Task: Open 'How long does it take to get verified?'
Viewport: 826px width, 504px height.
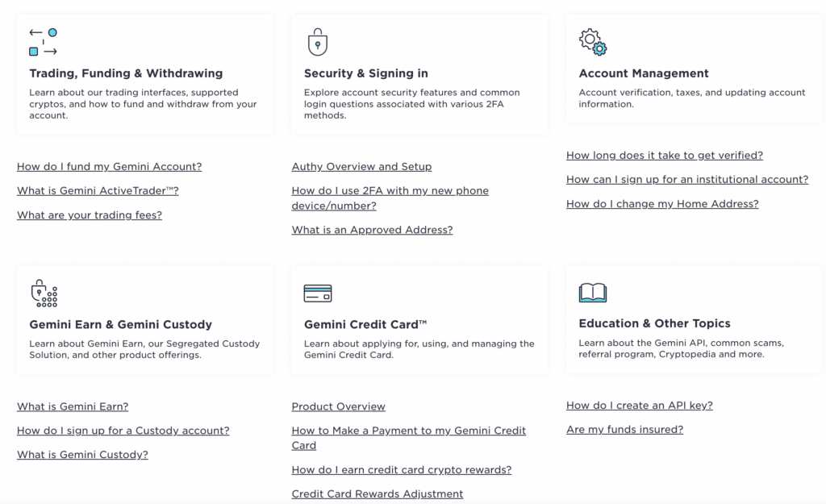Action: point(664,156)
